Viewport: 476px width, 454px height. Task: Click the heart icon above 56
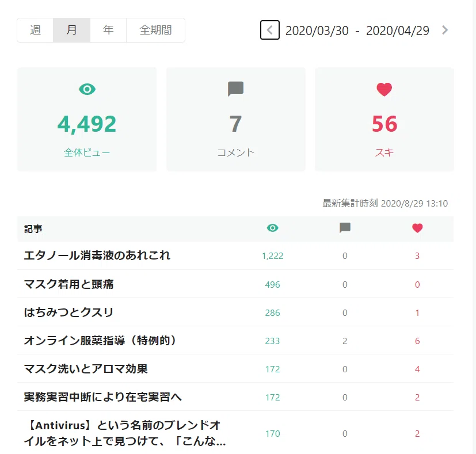tap(384, 90)
